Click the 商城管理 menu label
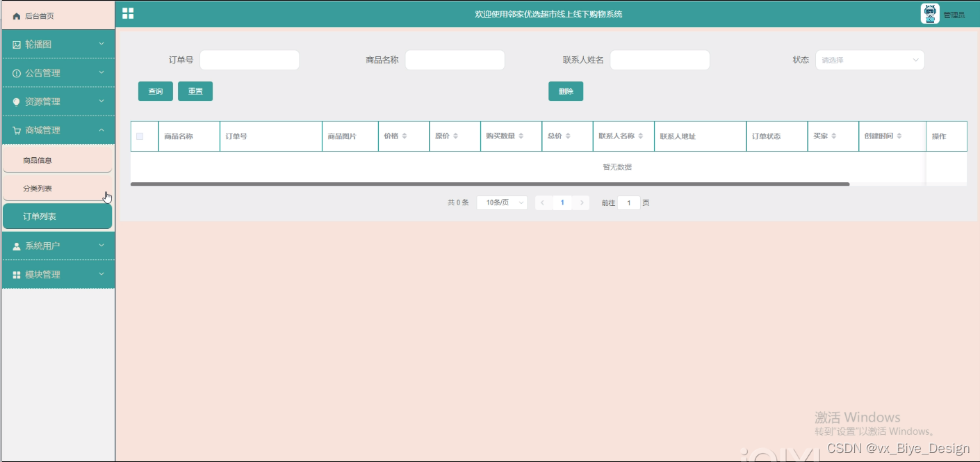The height and width of the screenshot is (462, 980). tap(42, 130)
